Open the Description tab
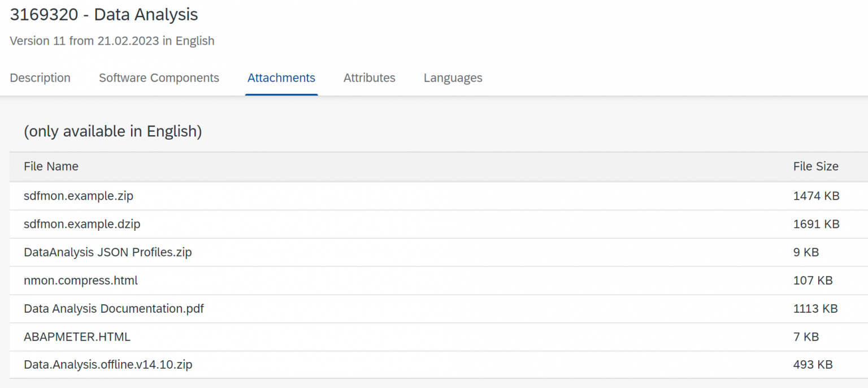868x388 pixels. coord(40,78)
